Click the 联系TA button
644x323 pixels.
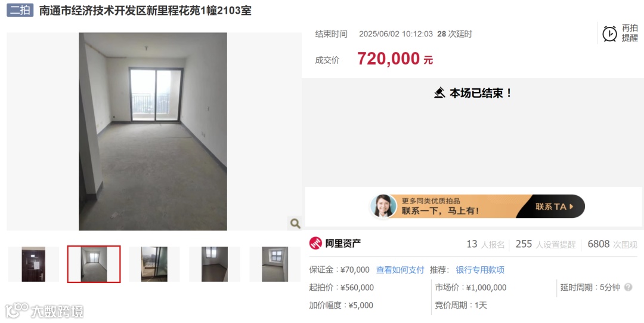[554, 207]
